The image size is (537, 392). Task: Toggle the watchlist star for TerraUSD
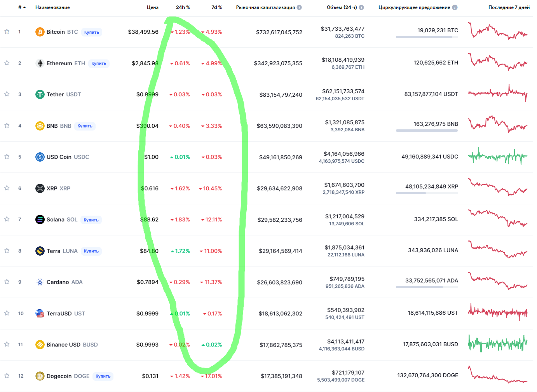point(7,313)
